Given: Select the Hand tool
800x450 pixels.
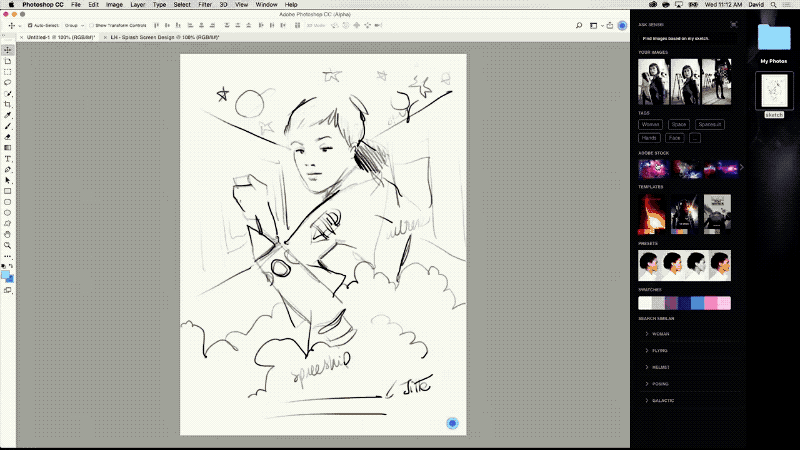Looking at the screenshot, I should click(x=8, y=235).
